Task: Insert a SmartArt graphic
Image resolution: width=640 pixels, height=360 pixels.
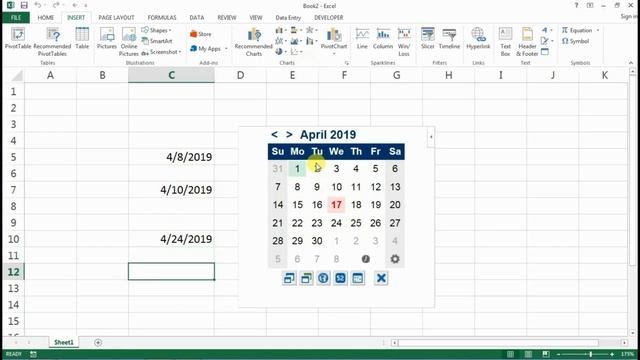Action: [157, 41]
